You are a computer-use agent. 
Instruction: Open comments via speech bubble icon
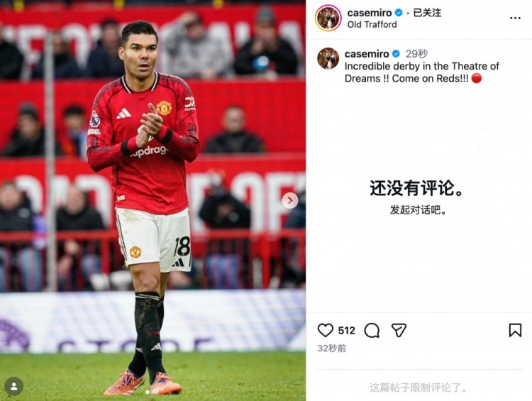click(372, 330)
